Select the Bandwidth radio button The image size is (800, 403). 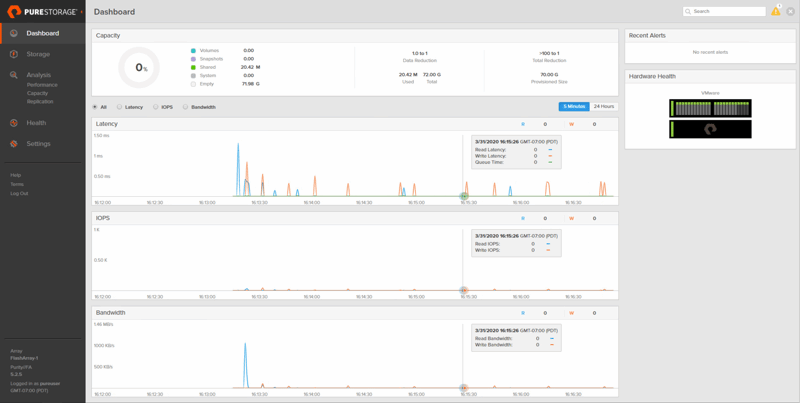[185, 107]
